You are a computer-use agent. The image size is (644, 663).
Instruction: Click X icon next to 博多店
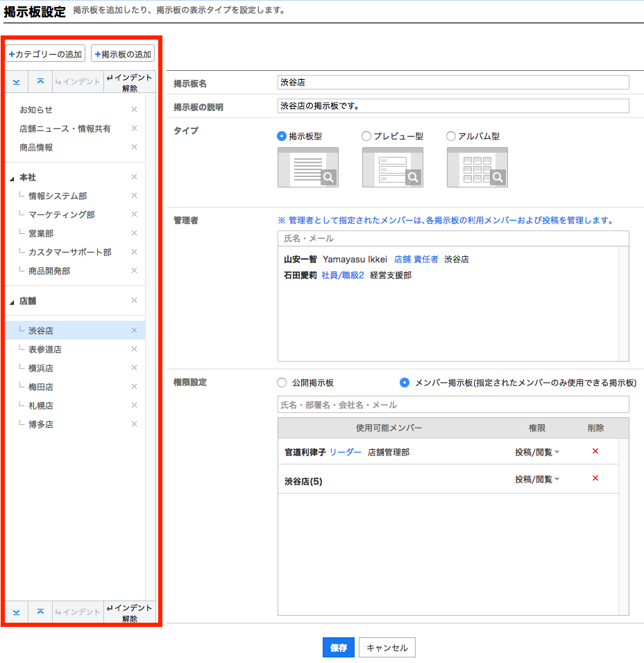[x=134, y=424]
